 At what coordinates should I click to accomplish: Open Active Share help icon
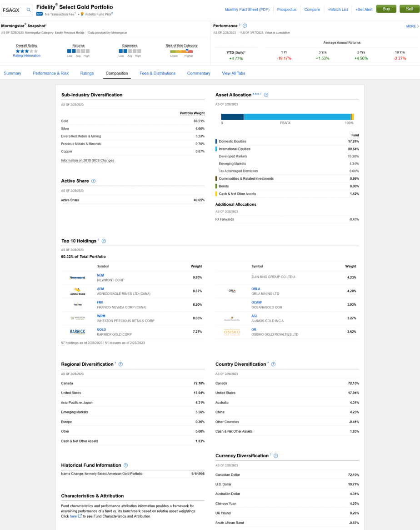click(x=94, y=181)
